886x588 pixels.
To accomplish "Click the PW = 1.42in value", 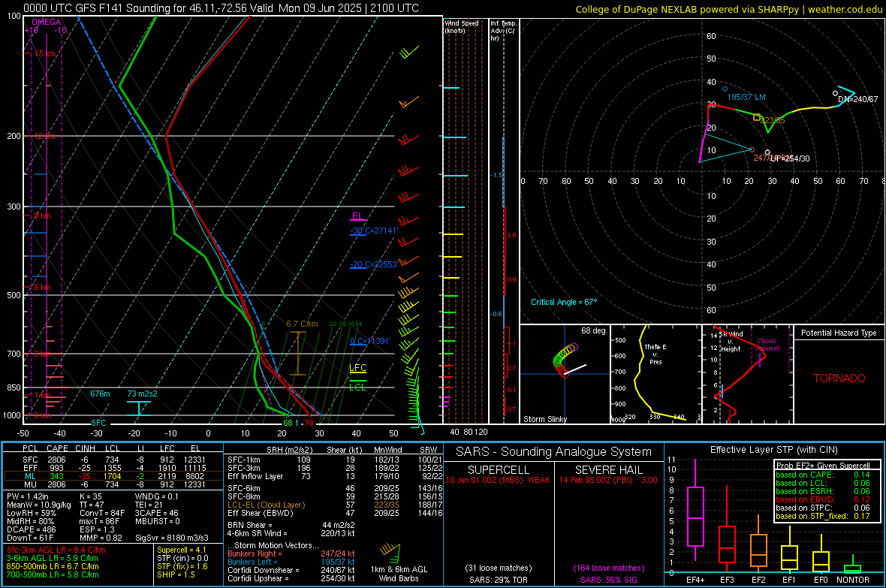I will [x=29, y=496].
